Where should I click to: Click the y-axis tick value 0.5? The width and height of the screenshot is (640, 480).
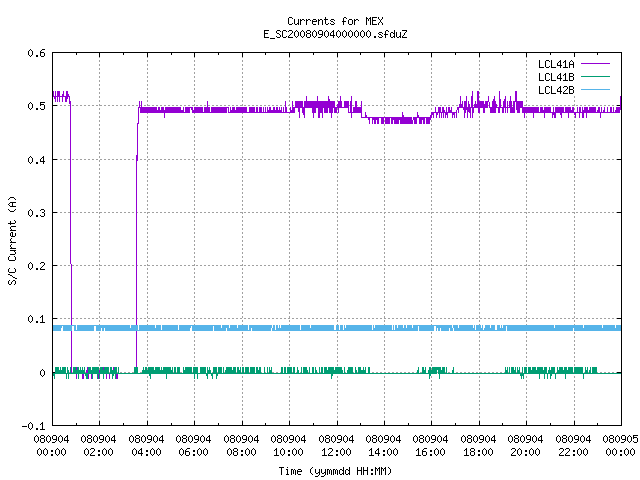point(36,106)
